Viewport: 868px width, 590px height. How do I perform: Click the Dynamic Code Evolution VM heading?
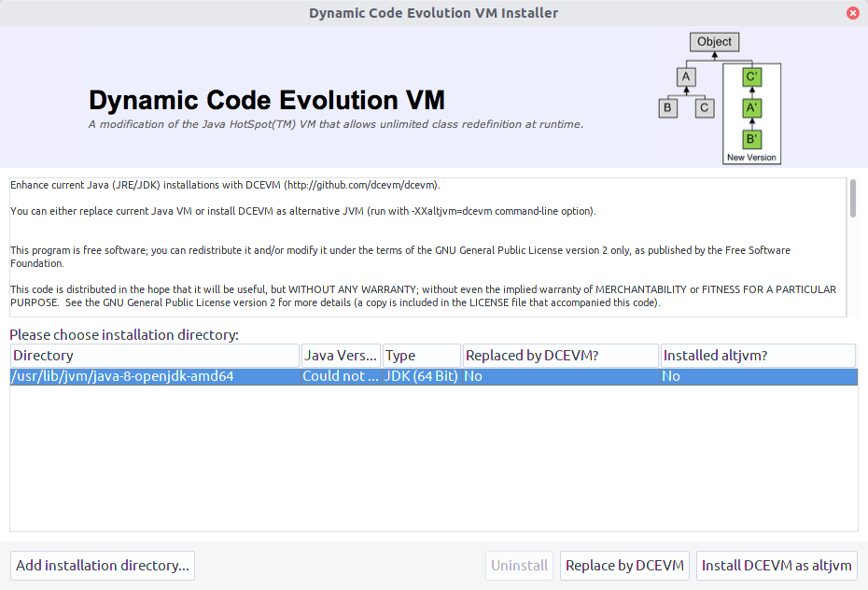click(267, 100)
